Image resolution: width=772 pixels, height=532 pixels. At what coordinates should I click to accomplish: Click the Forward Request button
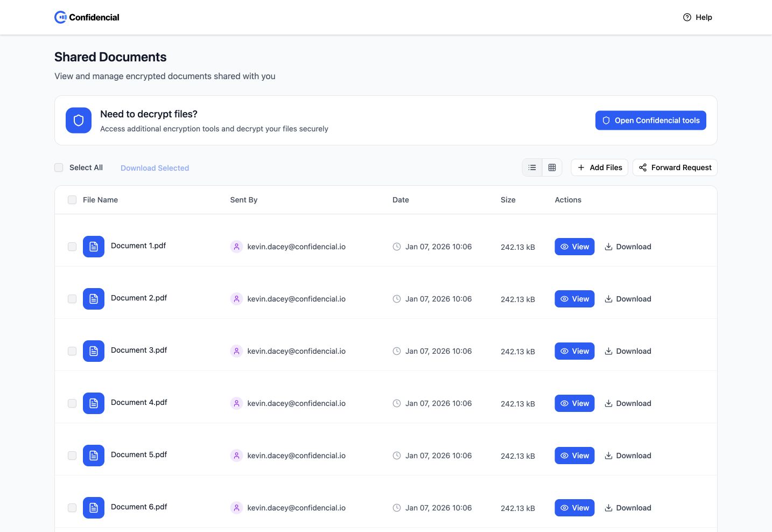(675, 167)
